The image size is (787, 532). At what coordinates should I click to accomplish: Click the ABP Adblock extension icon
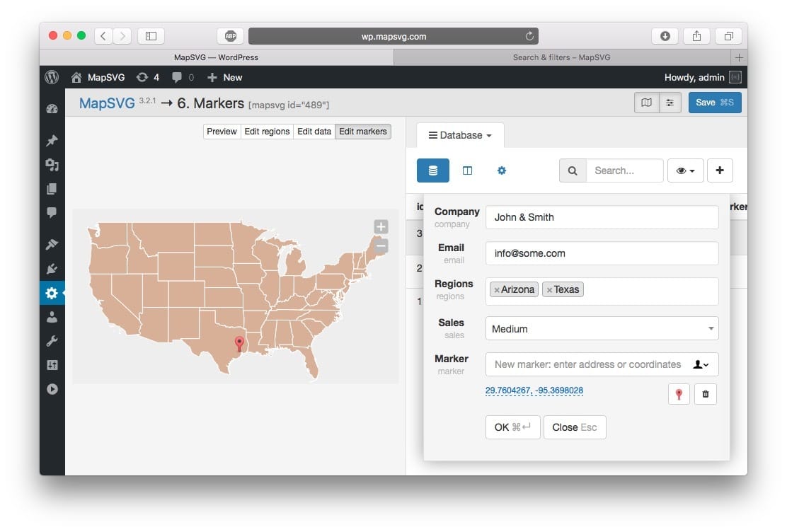[x=231, y=36]
